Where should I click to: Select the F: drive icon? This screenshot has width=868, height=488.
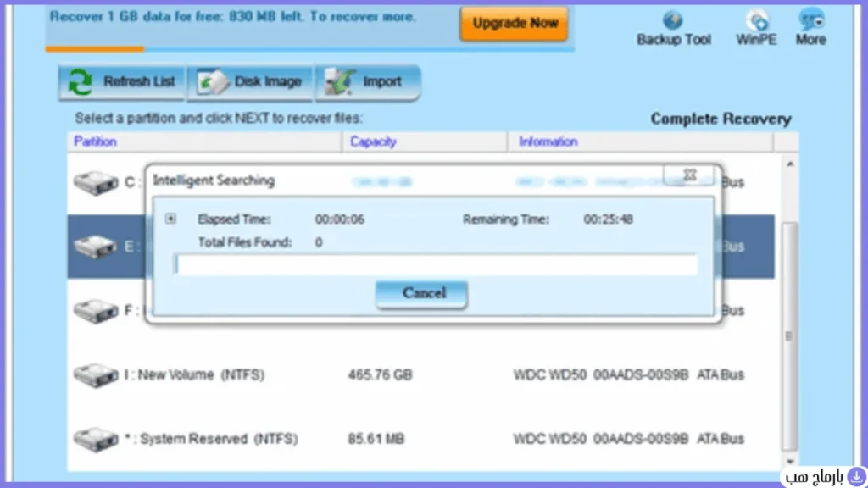[96, 311]
